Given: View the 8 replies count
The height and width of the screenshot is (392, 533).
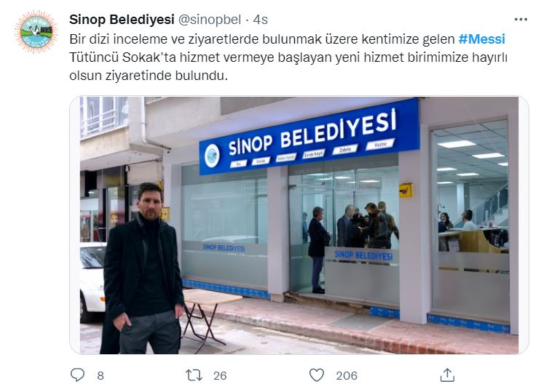Looking at the screenshot, I should (100, 376).
